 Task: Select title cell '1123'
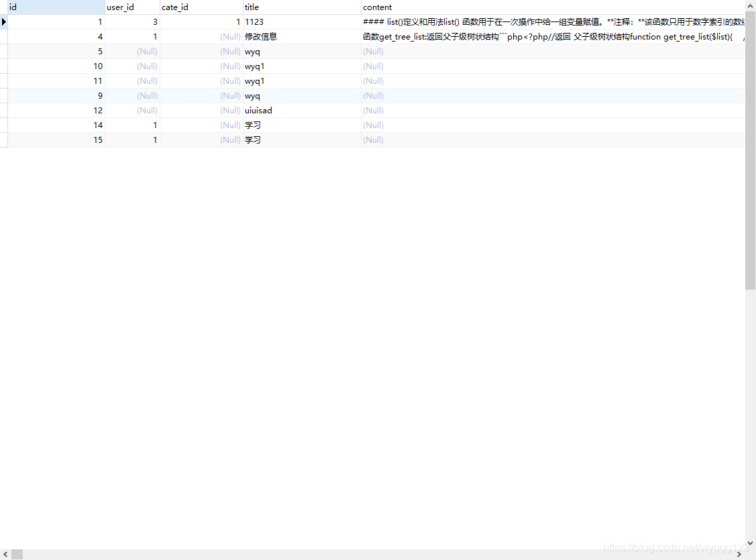click(x=302, y=21)
